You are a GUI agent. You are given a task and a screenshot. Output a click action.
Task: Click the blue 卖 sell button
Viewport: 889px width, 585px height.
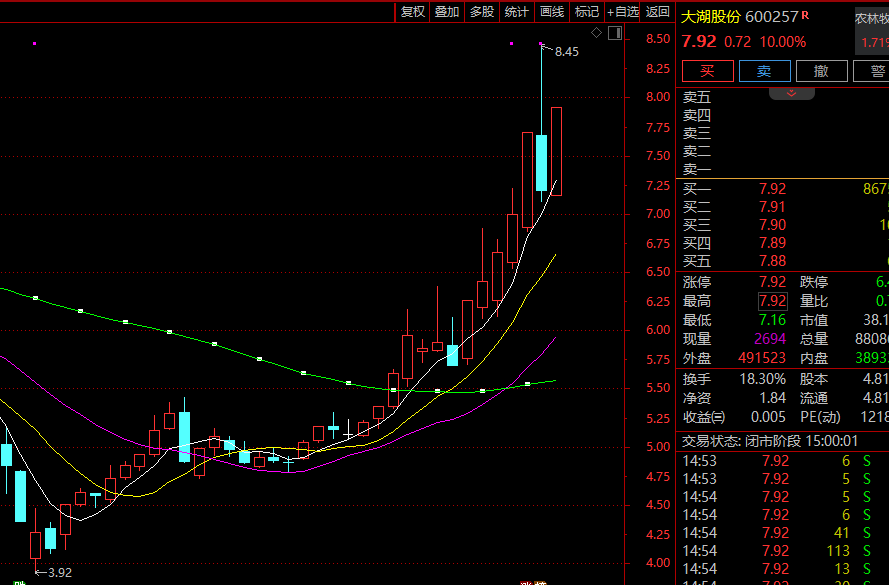[765, 71]
